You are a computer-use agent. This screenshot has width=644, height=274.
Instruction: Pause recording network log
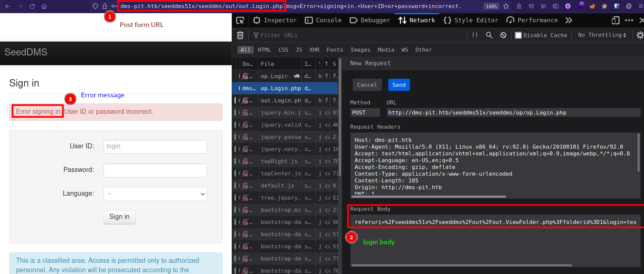pos(475,35)
